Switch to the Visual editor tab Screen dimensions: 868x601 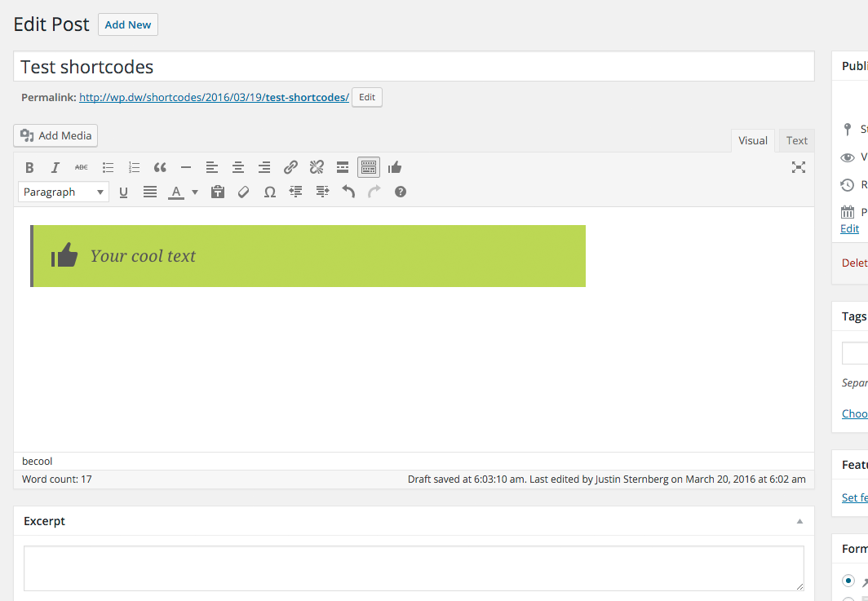[753, 140]
